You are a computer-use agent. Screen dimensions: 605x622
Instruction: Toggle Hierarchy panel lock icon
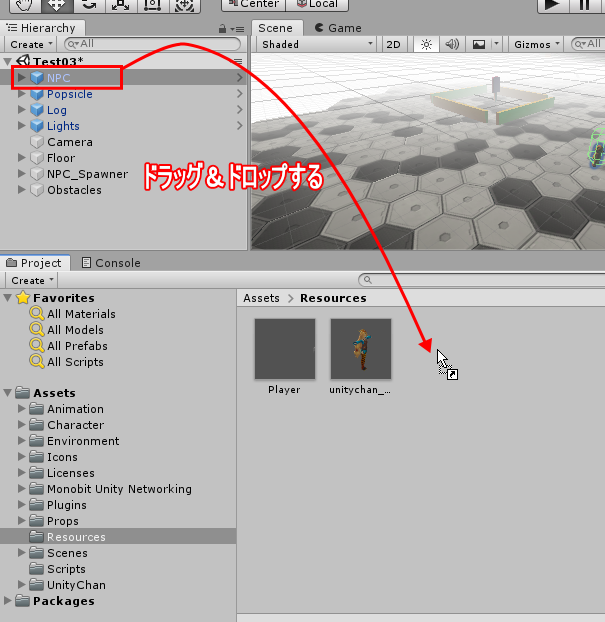222,29
